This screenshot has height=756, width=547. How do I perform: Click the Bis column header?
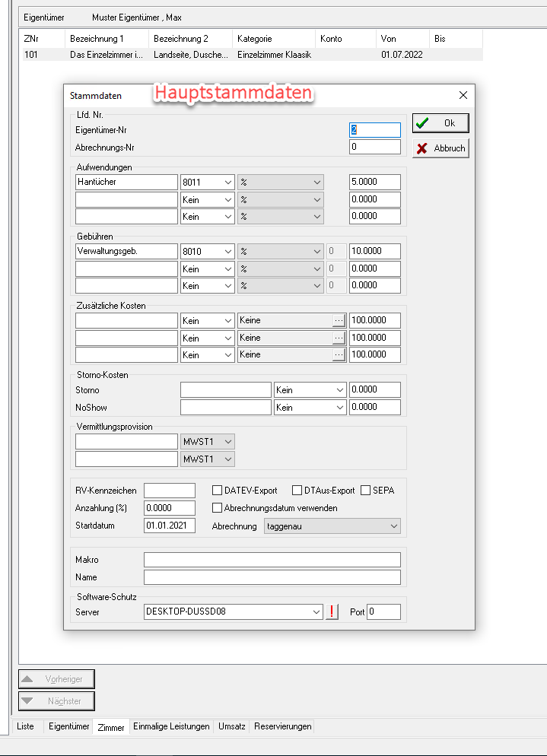point(456,39)
